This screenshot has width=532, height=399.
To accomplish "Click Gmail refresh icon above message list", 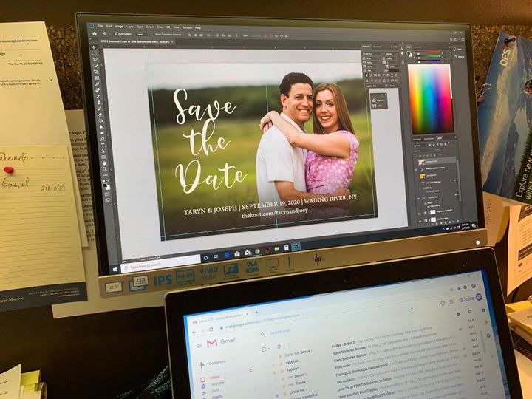I will 279,347.
